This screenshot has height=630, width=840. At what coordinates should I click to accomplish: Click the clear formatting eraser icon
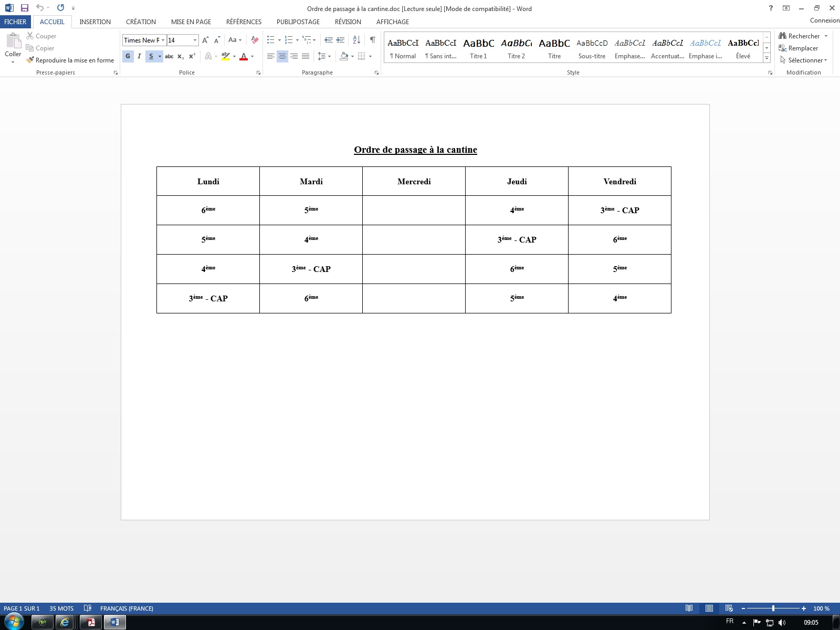pyautogui.click(x=255, y=40)
